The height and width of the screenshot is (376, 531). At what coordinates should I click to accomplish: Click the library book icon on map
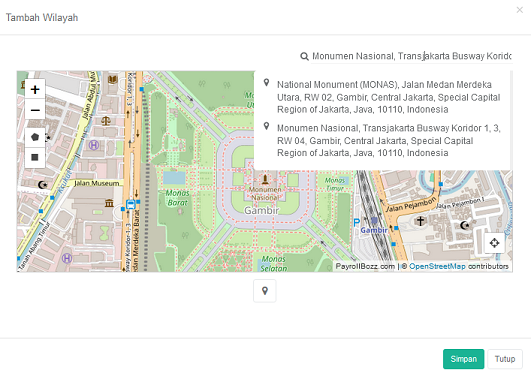point(112,80)
